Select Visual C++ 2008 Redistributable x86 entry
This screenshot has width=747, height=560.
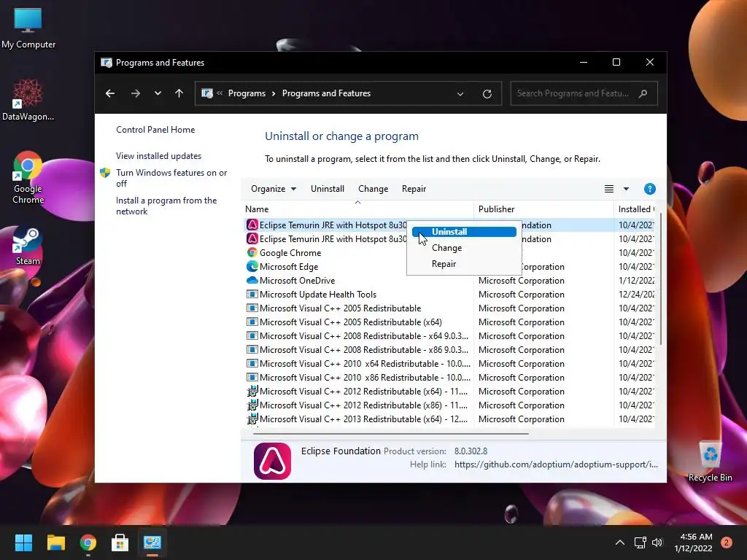[364, 349]
